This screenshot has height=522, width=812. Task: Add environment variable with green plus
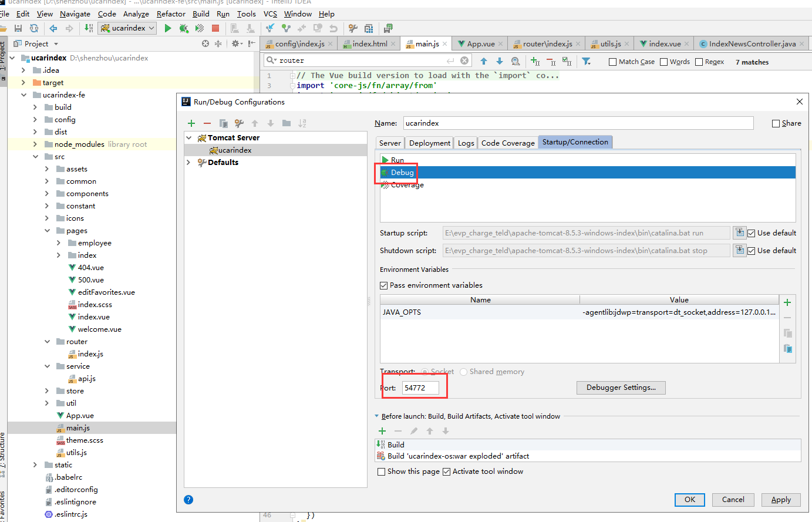[787, 302]
